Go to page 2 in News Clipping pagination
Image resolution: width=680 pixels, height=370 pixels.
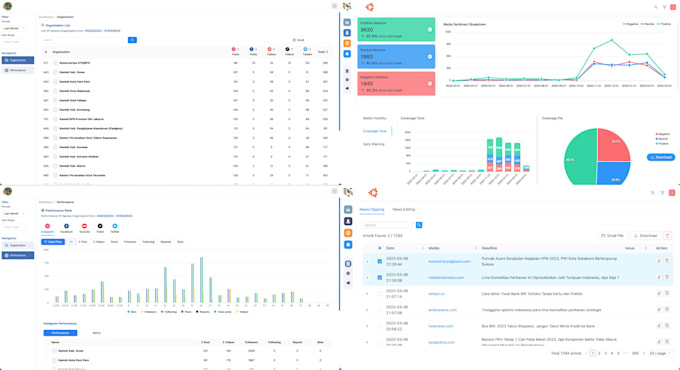pyautogui.click(x=599, y=353)
